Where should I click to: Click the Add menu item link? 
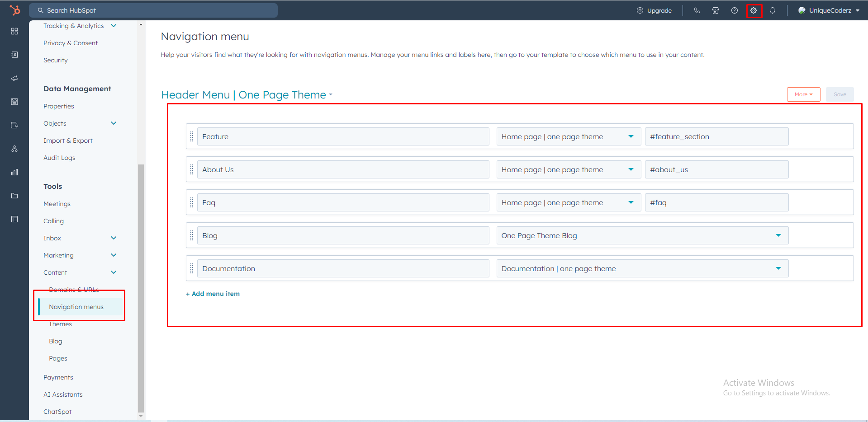coord(213,294)
